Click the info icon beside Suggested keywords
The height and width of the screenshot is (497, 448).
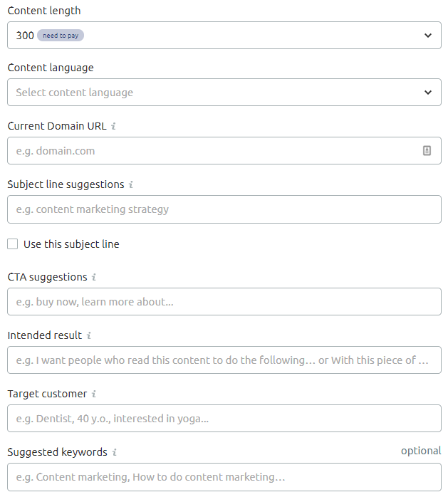tap(115, 452)
